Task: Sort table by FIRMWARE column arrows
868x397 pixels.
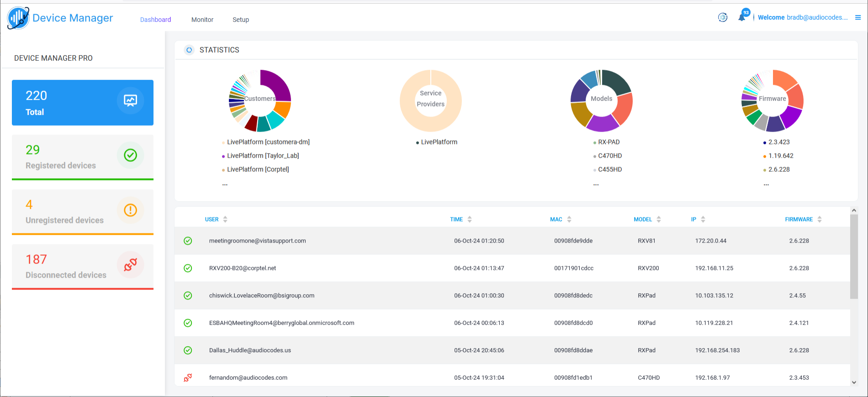Action: pyautogui.click(x=820, y=219)
